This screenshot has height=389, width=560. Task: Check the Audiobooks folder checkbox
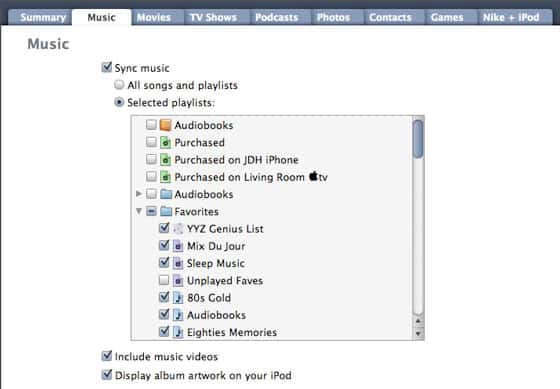[151, 194]
